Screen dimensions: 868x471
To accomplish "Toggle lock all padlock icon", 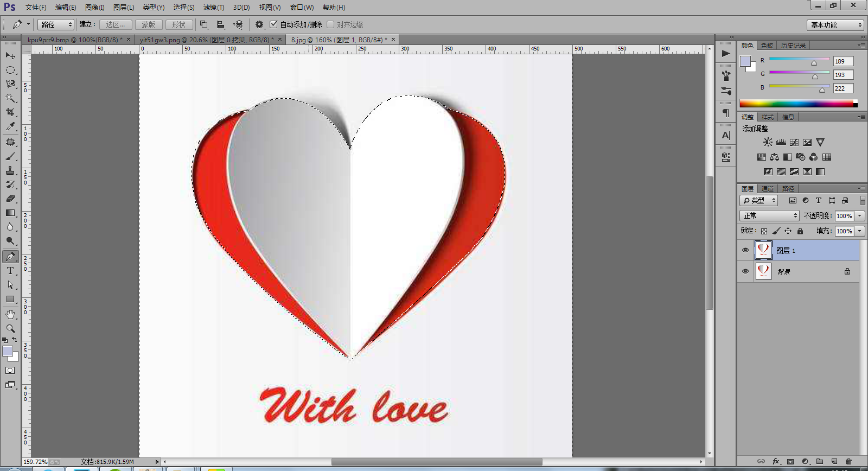I will click(800, 231).
